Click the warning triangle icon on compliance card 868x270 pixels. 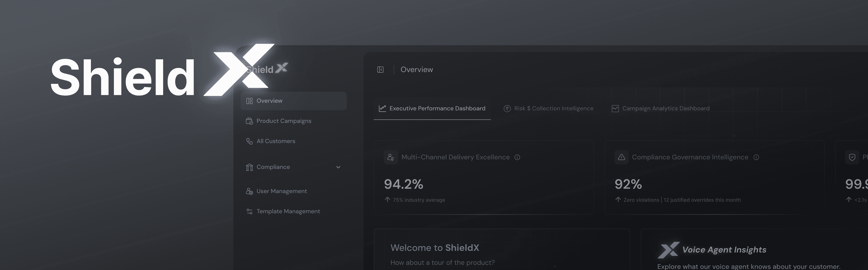pyautogui.click(x=621, y=157)
